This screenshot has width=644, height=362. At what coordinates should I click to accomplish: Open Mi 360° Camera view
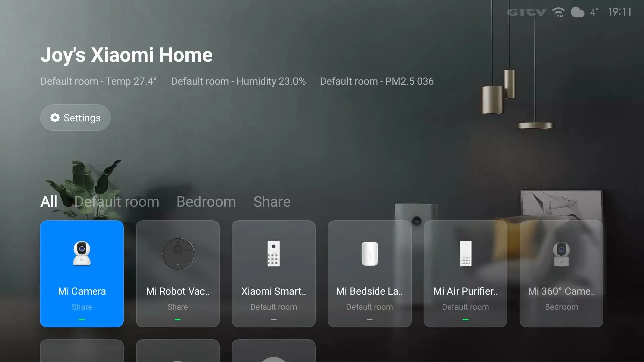click(562, 273)
